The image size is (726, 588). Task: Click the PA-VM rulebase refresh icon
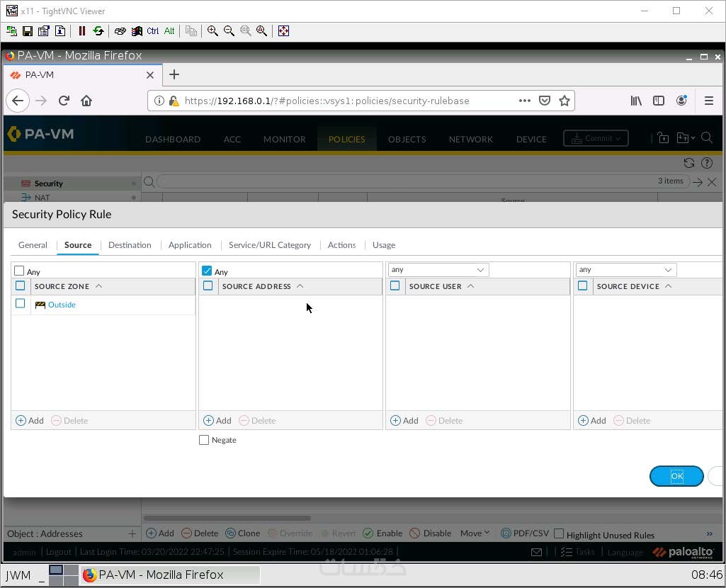689,163
